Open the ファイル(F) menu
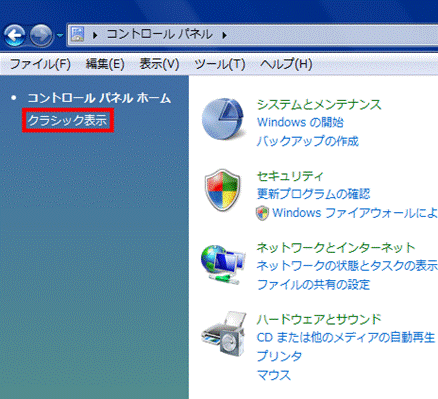The width and height of the screenshot is (438, 399). (x=40, y=64)
